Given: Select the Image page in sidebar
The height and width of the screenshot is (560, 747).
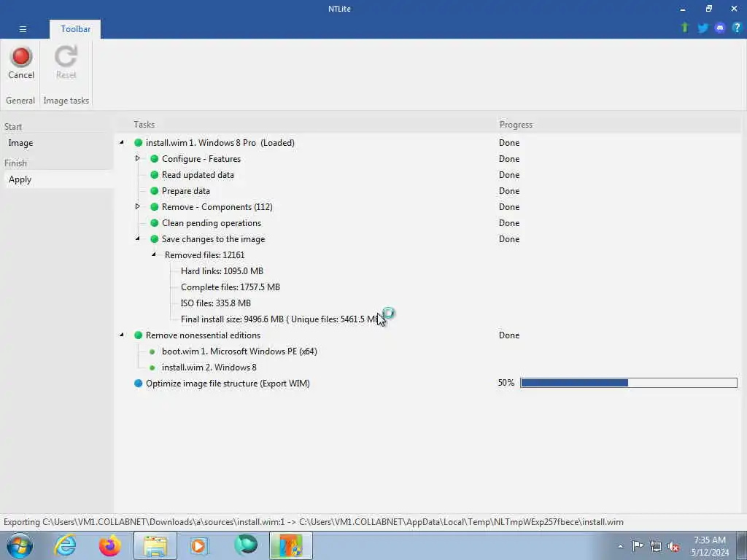Looking at the screenshot, I should 20,143.
